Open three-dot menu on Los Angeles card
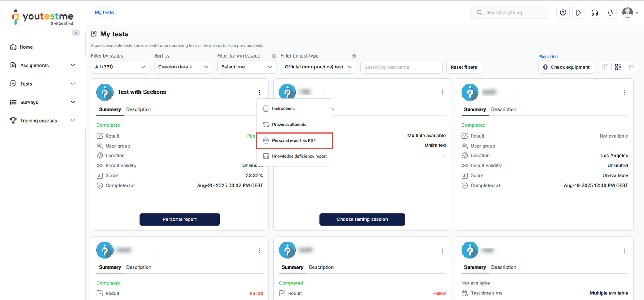 624,92
